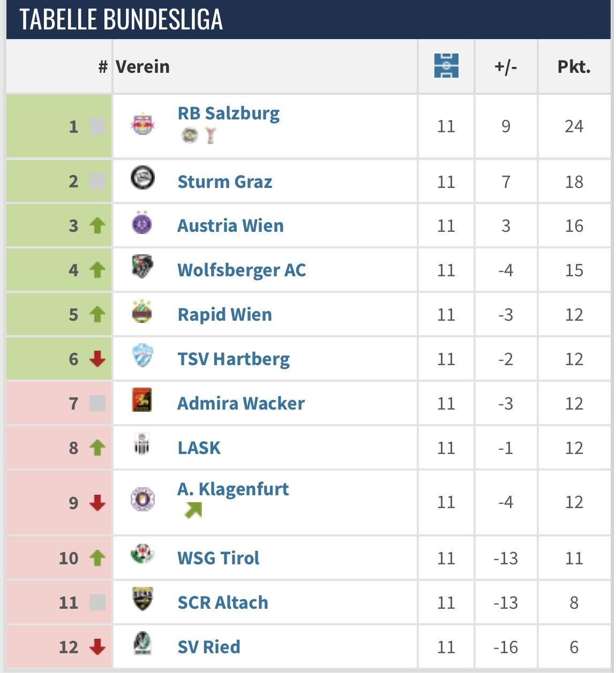Click the WSG Tirol crest icon
Image resolution: width=616 pixels, height=673 pixels.
pyautogui.click(x=142, y=554)
